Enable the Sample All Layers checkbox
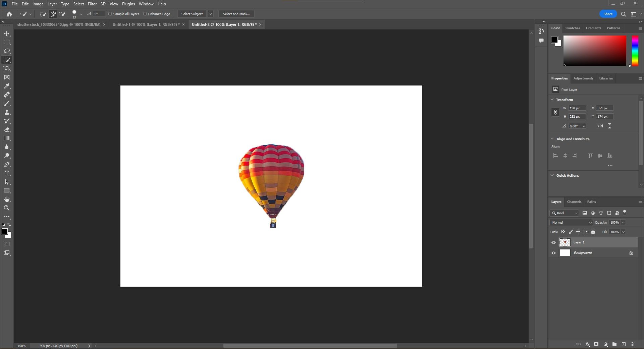The height and width of the screenshot is (349, 644). (x=110, y=14)
